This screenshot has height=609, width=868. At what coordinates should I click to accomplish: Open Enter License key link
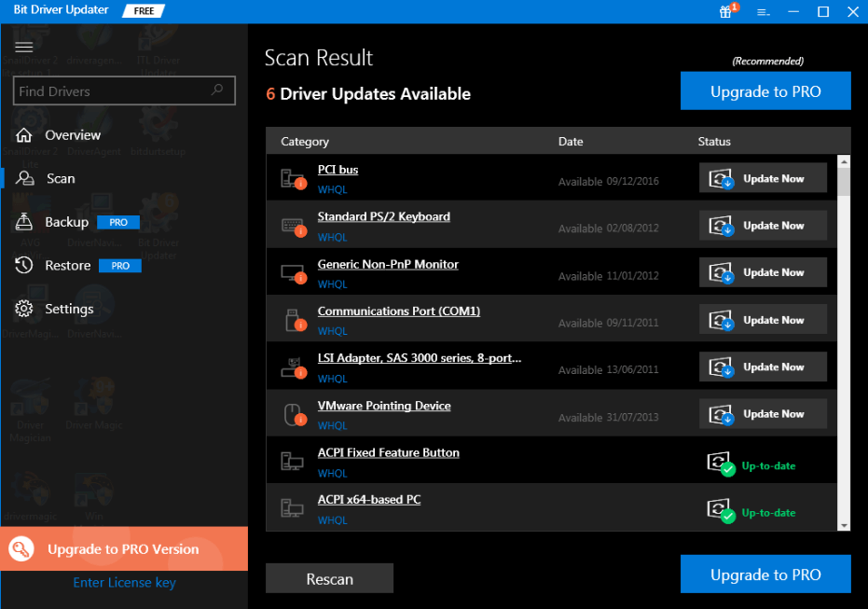(124, 582)
